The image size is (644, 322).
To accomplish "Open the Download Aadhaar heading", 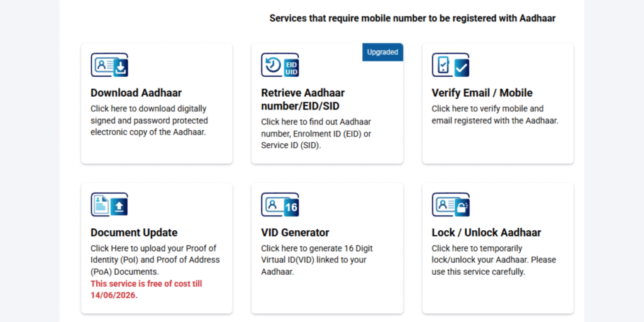I will [x=136, y=93].
